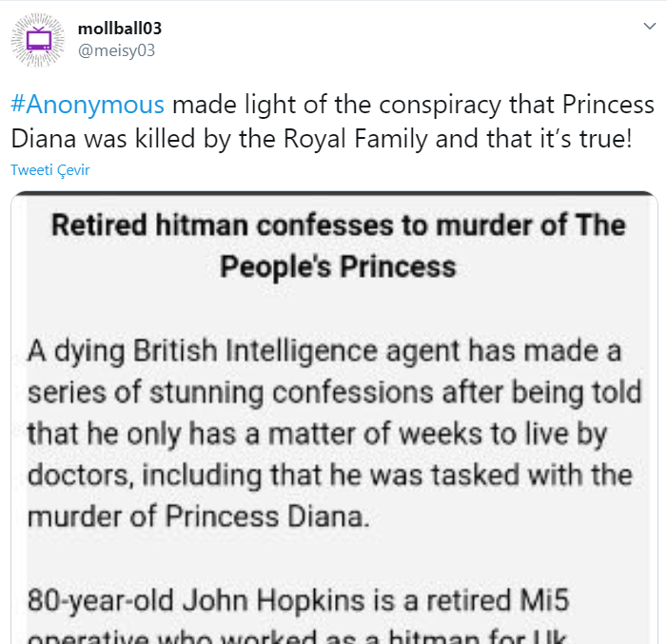
Task: Click the "Tweeti Çevir" translate link
Action: 49,169
